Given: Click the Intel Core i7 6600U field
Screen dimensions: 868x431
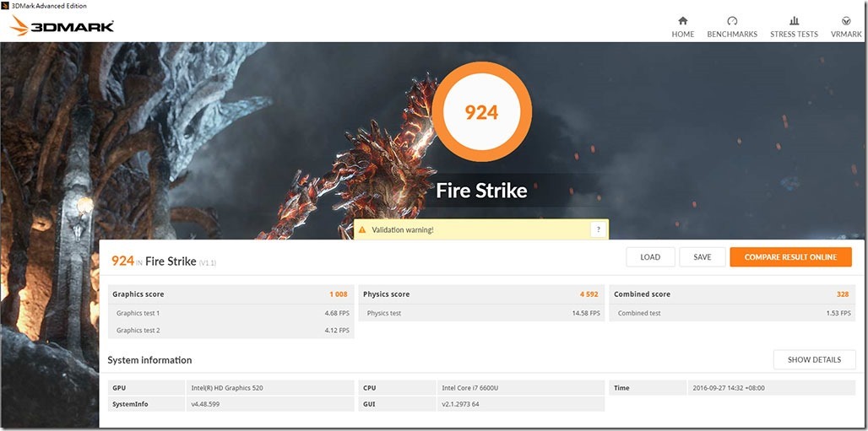Looking at the screenshot, I should pos(520,388).
